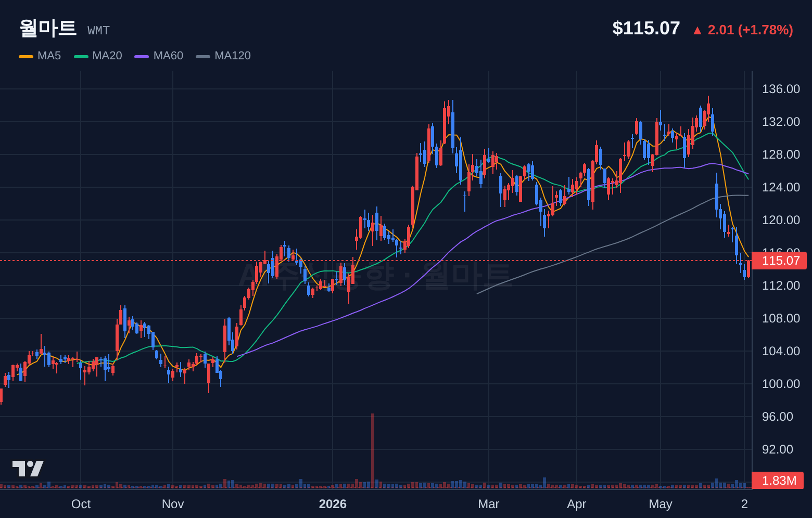Click the May time axis label
This screenshot has height=518, width=812.
661,504
